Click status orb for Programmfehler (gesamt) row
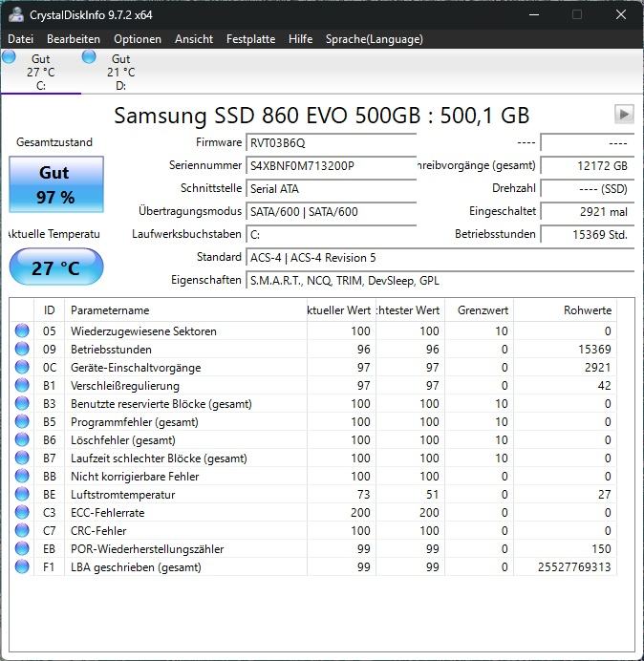The width and height of the screenshot is (644, 661). point(22,421)
